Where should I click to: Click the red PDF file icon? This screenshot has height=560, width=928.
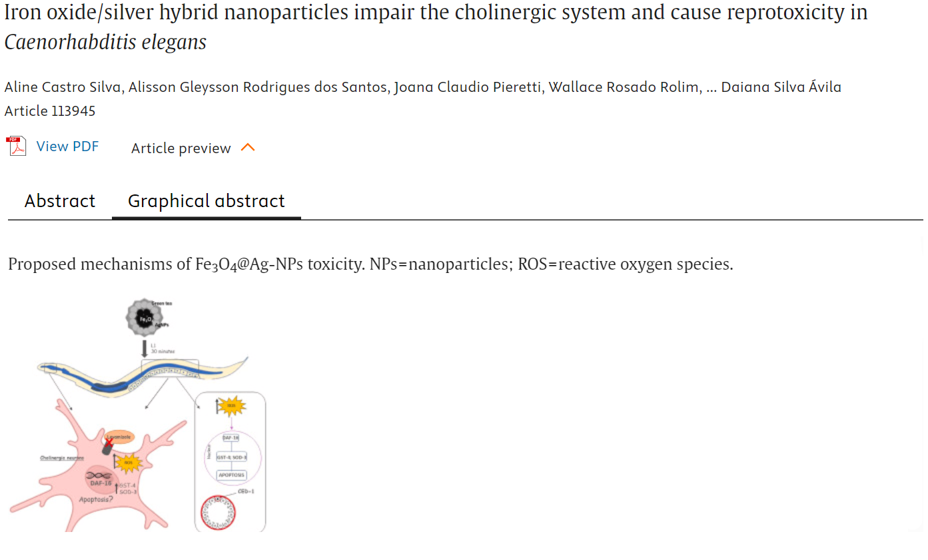pos(16,146)
